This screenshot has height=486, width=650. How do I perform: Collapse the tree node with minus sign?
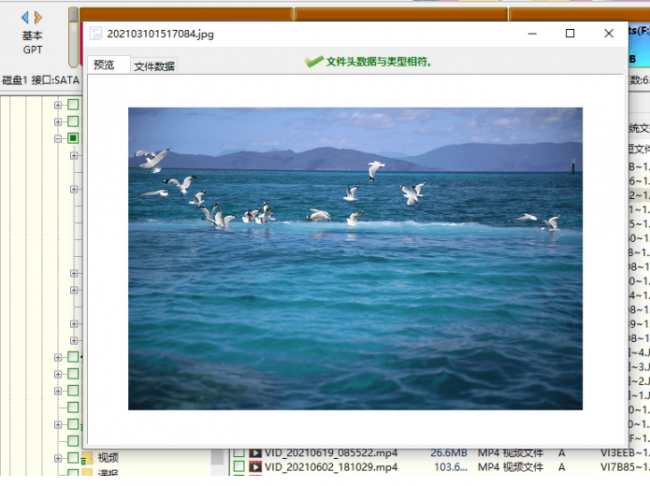[58, 139]
